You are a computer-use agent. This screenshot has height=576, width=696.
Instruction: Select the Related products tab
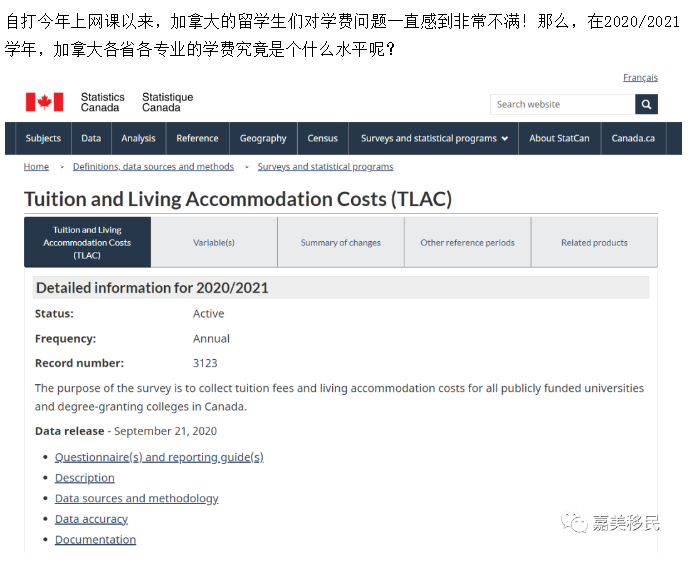pyautogui.click(x=594, y=243)
